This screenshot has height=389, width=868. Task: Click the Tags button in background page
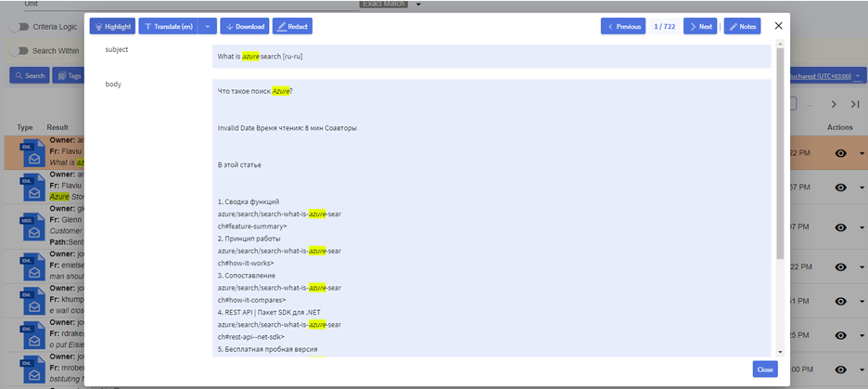pyautogui.click(x=68, y=75)
